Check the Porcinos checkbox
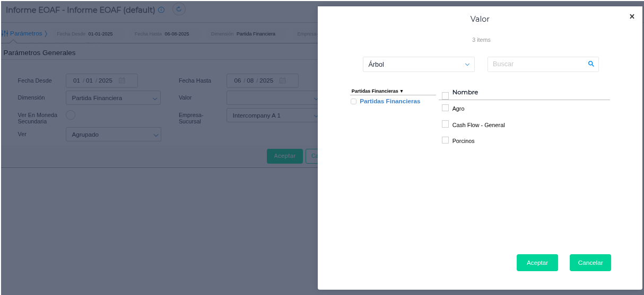Viewport: 644px width, 295px height. [445, 140]
